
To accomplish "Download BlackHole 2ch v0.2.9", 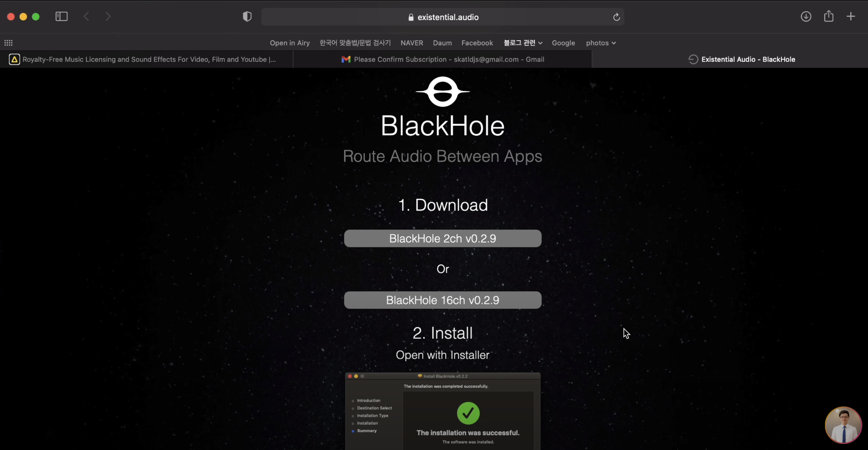I will coord(442,239).
